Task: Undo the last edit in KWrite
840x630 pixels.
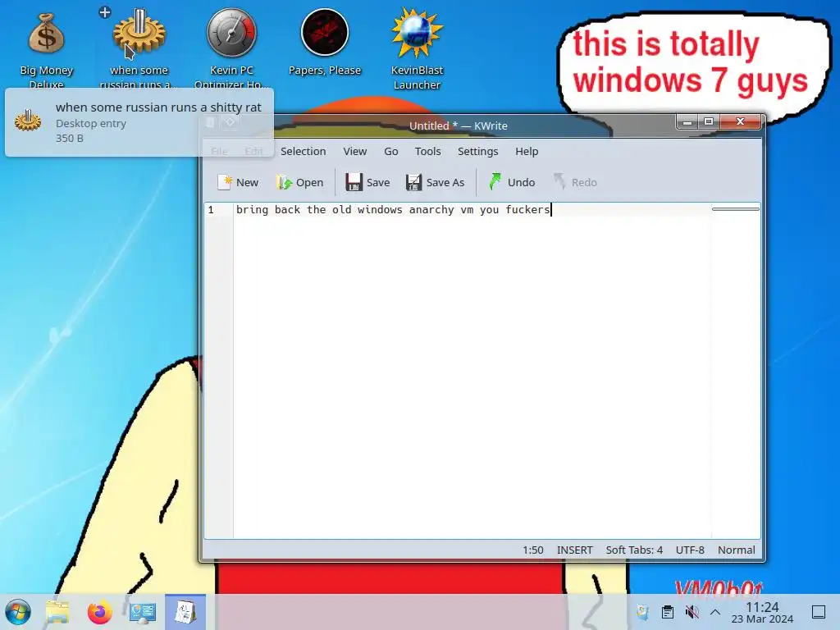Action: (x=512, y=182)
